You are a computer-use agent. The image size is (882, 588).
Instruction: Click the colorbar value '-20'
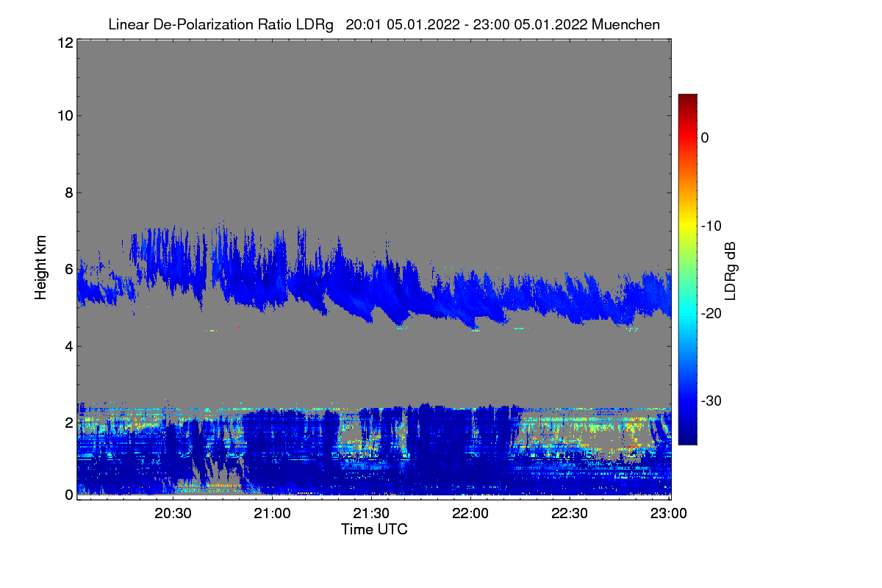[711, 313]
